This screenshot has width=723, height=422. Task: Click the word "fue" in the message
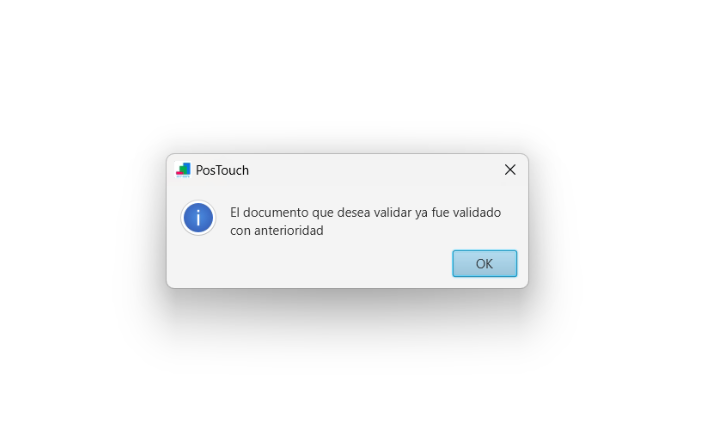pos(440,213)
